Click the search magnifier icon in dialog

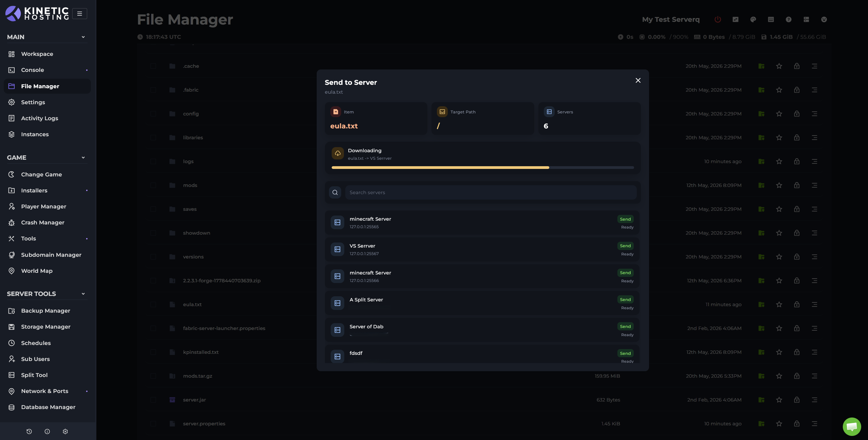335,192
